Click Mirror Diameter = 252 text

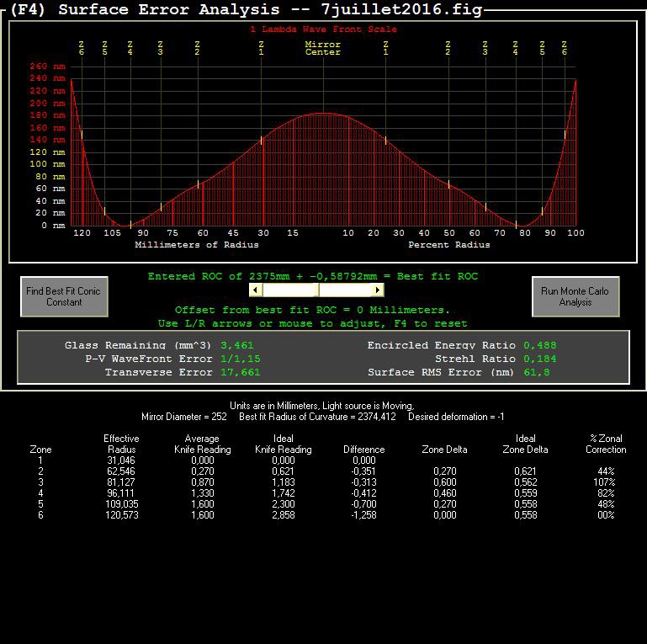(184, 417)
